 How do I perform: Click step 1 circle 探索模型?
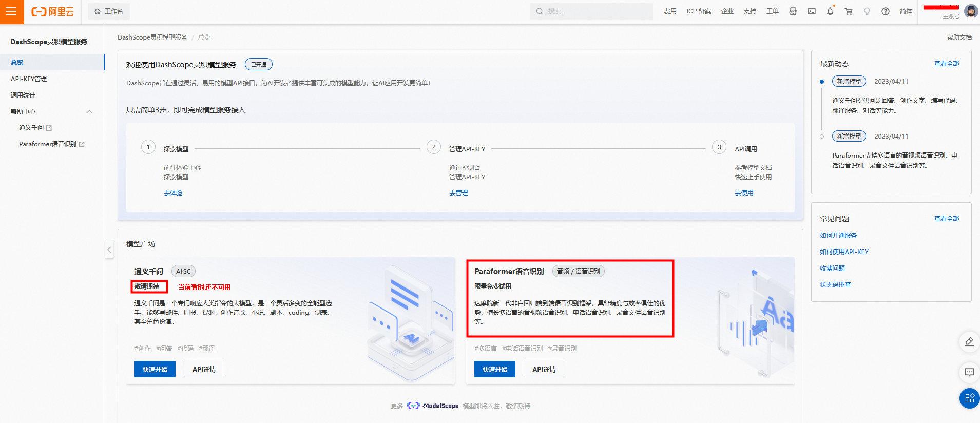[148, 147]
